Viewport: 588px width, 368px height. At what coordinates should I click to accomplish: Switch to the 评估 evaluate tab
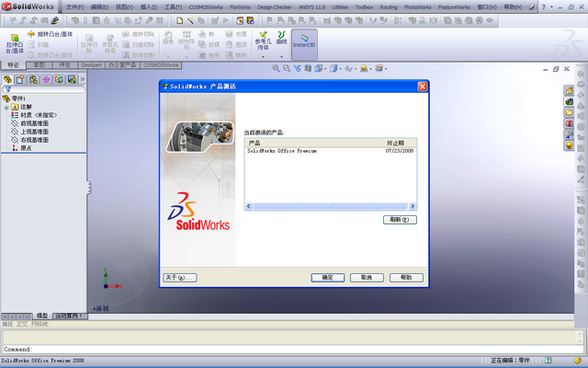[x=64, y=65]
